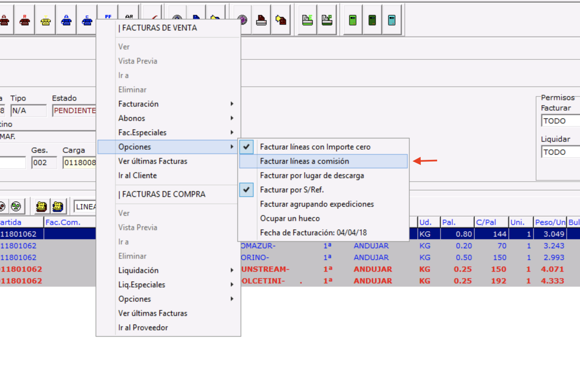The width and height of the screenshot is (580, 392).
Task: Uncheck the Facturar por S/Ref. option
Action: coord(292,190)
